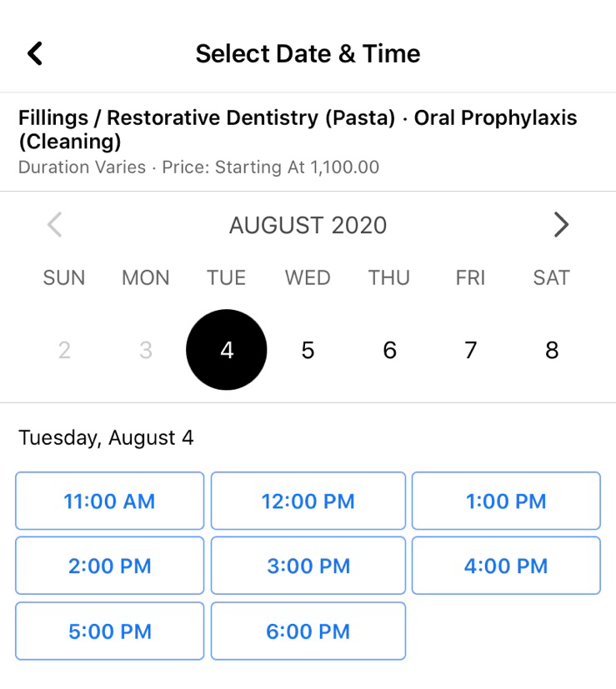616x689 pixels.
Task: Select the 11:00 AM time slot
Action: 109,502
